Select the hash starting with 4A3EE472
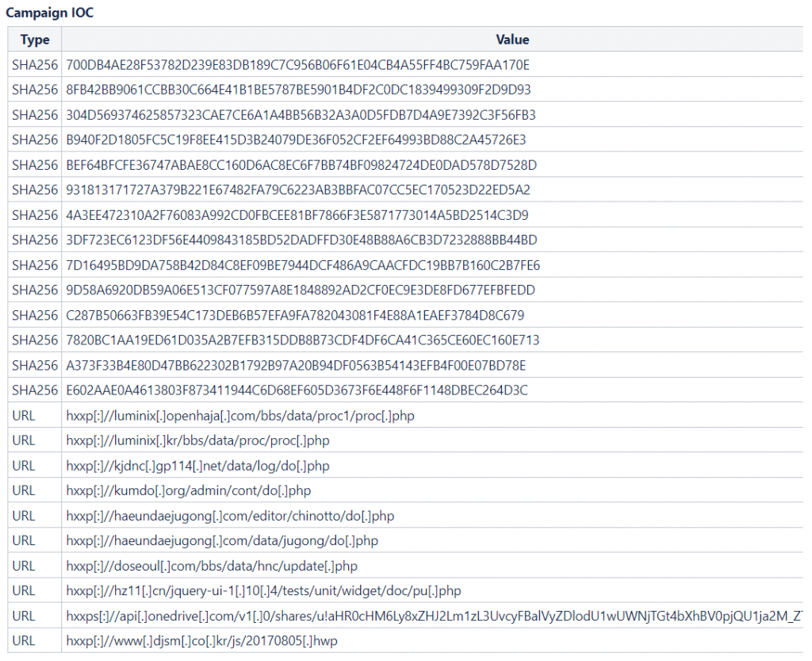This screenshot has width=812, height=661. click(297, 215)
